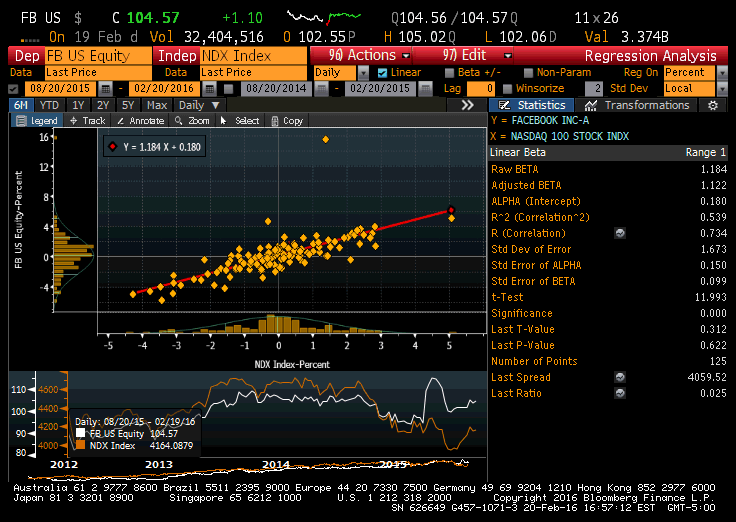
Task: Select the Max range tab
Action: pos(157,105)
